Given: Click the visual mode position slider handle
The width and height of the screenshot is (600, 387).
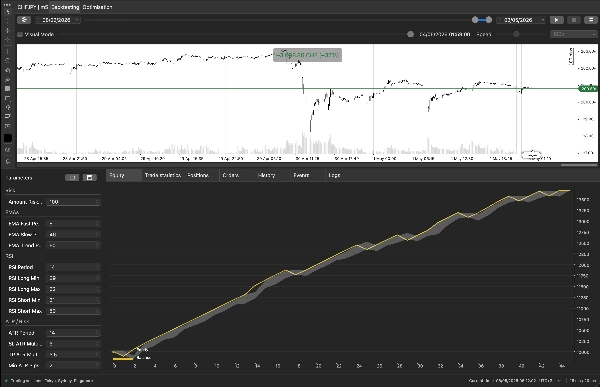Looking at the screenshot, I should [410, 34].
